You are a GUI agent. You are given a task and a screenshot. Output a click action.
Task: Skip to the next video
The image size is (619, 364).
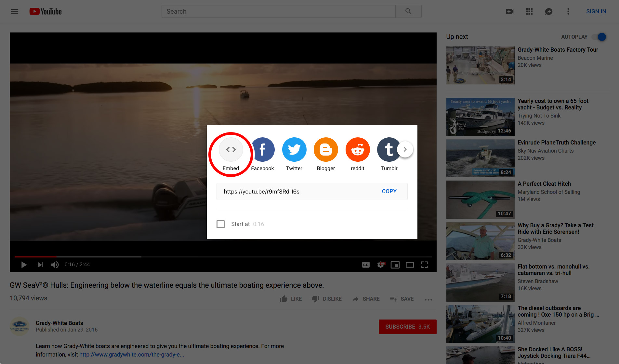point(40,265)
